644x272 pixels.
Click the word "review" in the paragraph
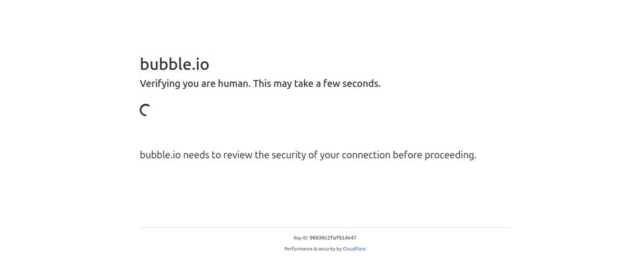pos(237,156)
